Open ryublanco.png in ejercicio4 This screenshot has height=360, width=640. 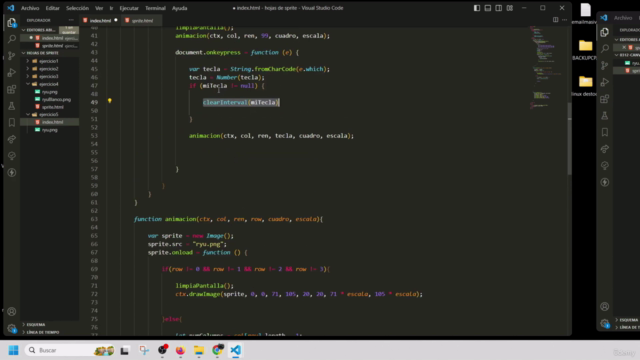(56, 99)
